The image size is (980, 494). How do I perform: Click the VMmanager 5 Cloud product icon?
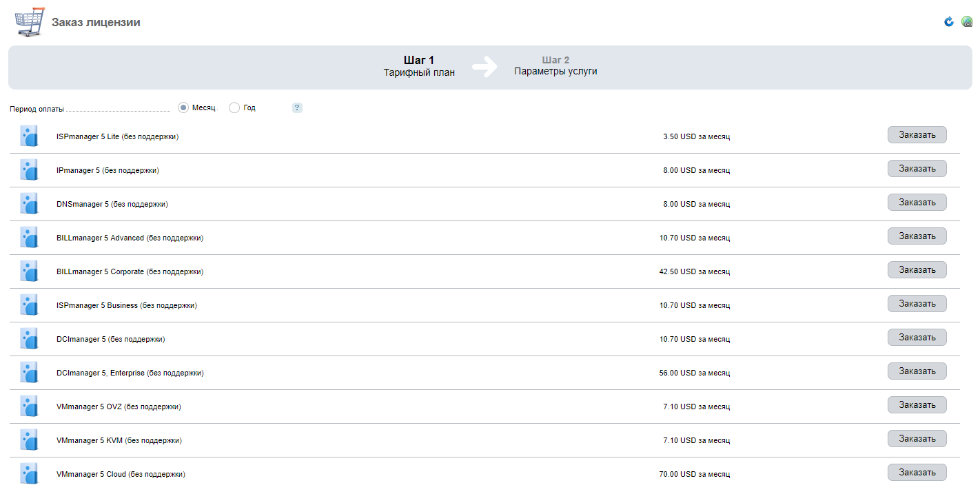pyautogui.click(x=29, y=473)
